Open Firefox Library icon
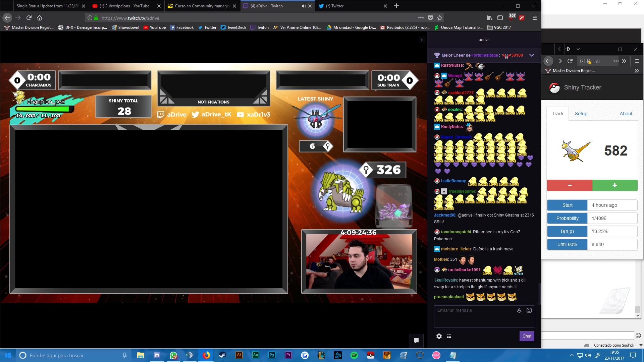The height and width of the screenshot is (362, 644). [490, 18]
